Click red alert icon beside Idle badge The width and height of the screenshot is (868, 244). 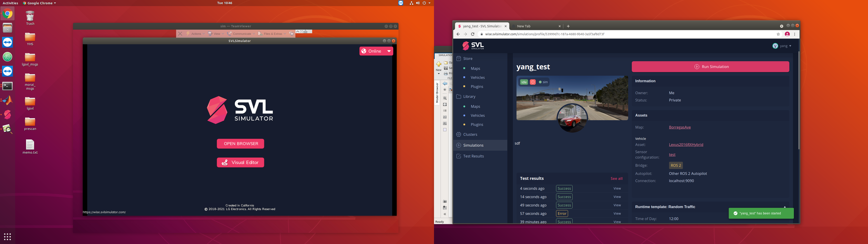(533, 82)
